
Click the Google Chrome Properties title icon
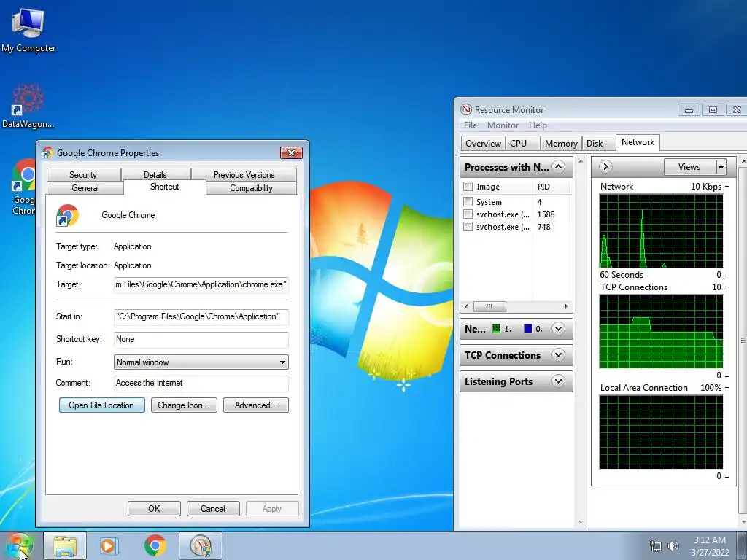pyautogui.click(x=47, y=153)
